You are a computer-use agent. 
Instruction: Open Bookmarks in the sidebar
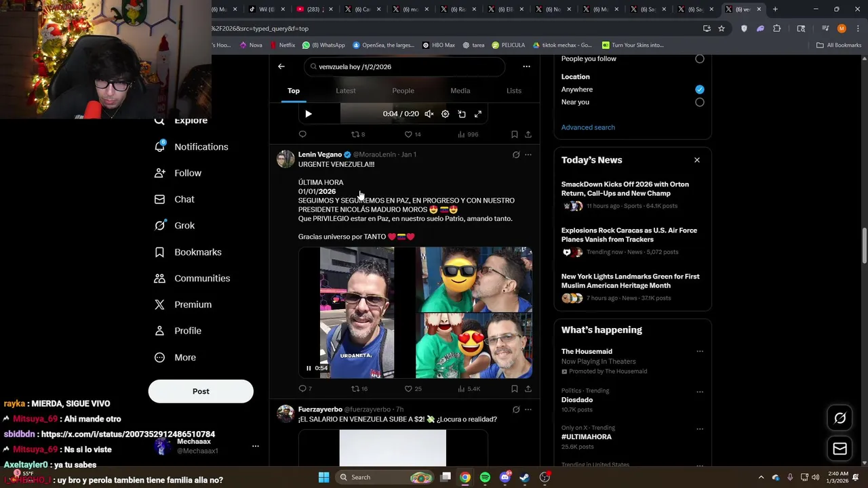188,252
